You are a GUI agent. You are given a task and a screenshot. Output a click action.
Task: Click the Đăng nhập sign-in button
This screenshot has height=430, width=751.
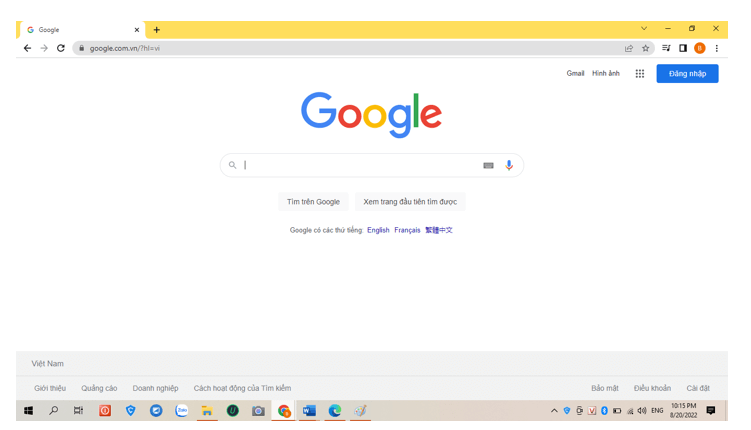687,74
